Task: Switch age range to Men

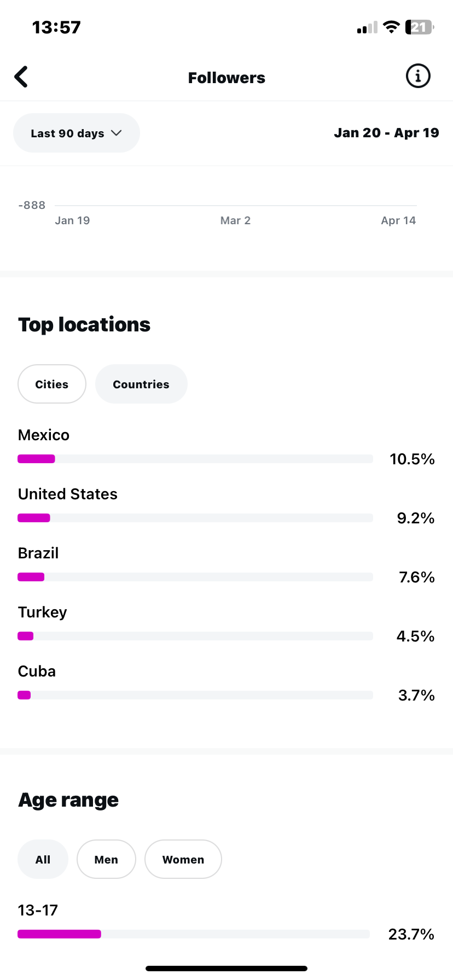Action: (106, 859)
